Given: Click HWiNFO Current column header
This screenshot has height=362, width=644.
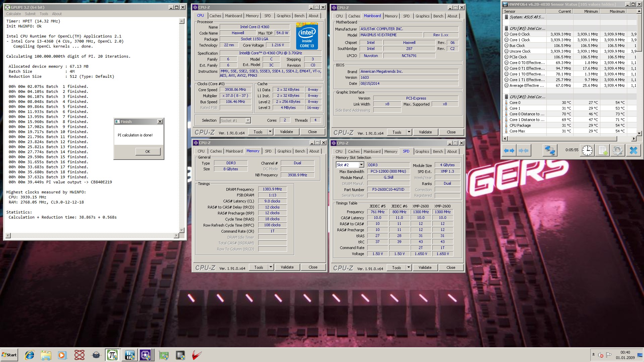Looking at the screenshot, I should [559, 11].
